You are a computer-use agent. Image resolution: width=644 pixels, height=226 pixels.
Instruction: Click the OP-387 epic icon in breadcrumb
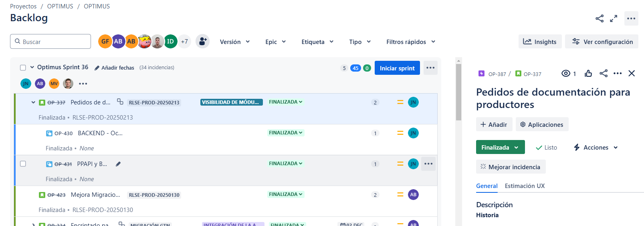[481, 74]
